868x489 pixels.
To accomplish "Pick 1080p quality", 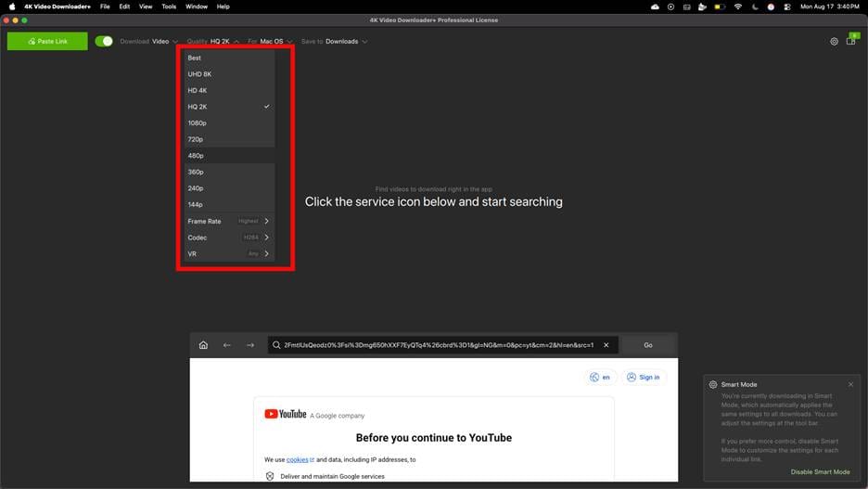I will coord(229,122).
